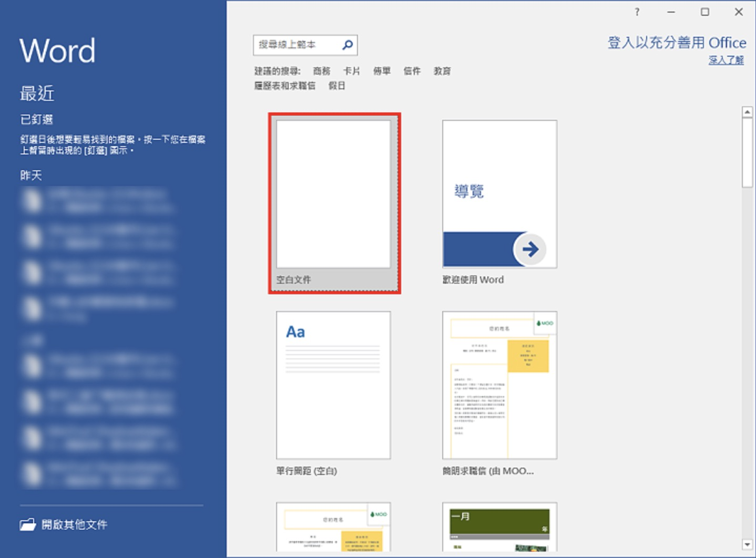Maximize the Word window
The image size is (756, 558).
[705, 12]
